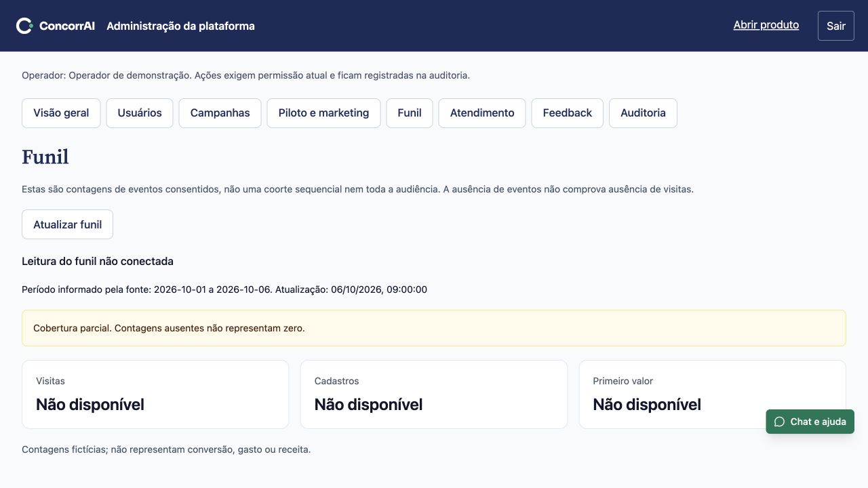Select the Piloto e marketing tab

pyautogui.click(x=323, y=113)
